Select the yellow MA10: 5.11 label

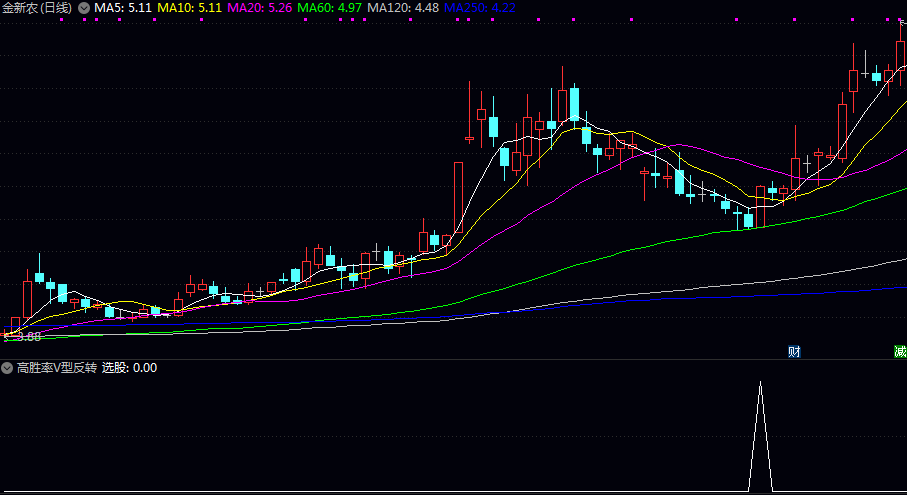point(190,8)
